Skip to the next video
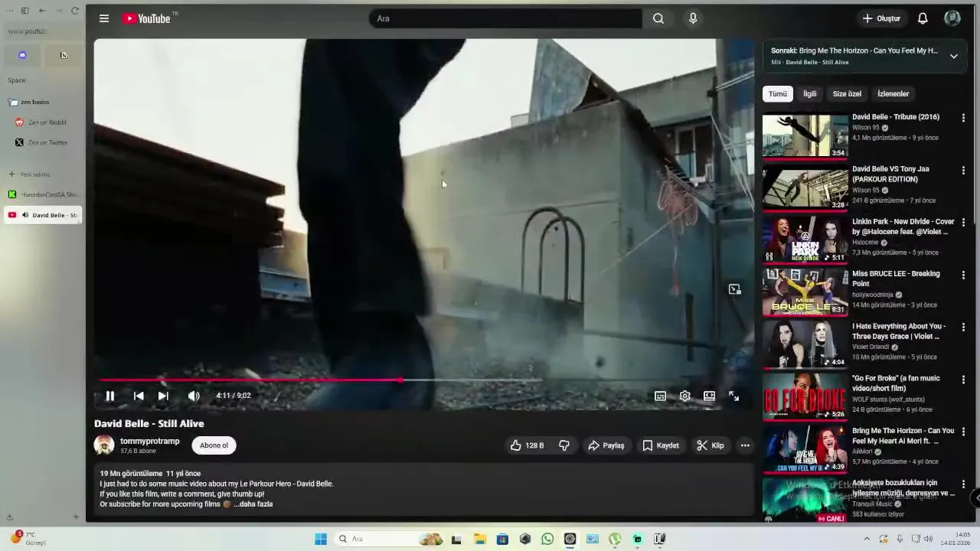Screen dimensions: 980x551 pyautogui.click(x=163, y=396)
